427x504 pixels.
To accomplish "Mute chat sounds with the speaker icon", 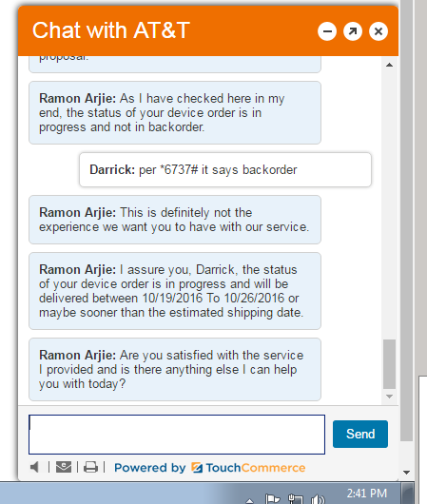I will [x=34, y=467].
